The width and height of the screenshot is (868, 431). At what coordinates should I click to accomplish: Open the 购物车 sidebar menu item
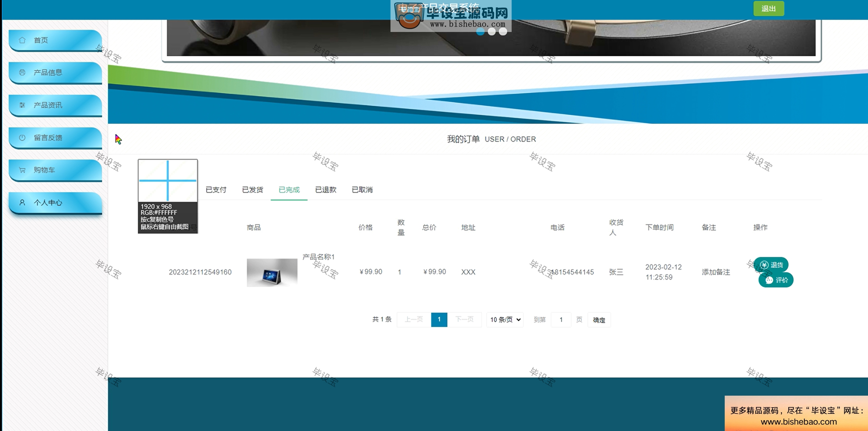pyautogui.click(x=55, y=171)
